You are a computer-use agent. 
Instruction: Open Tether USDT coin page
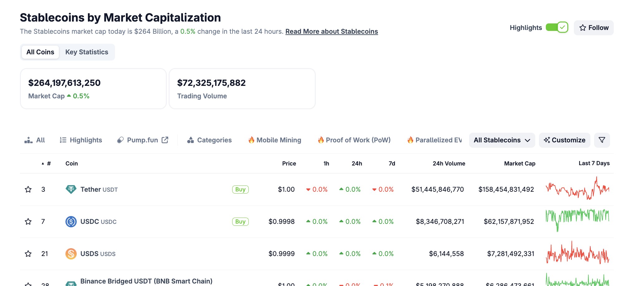[99, 189]
